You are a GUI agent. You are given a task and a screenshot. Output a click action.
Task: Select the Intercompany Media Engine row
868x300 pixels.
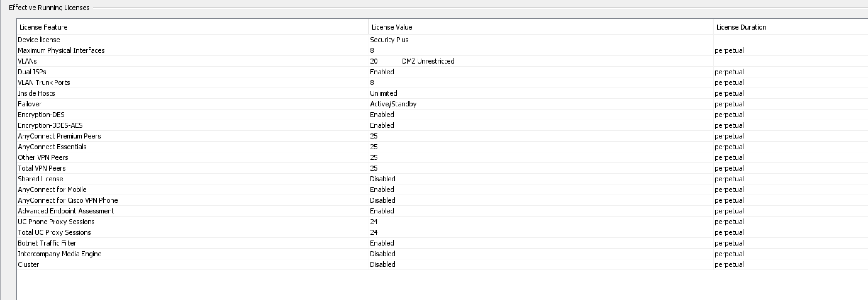[442, 254]
